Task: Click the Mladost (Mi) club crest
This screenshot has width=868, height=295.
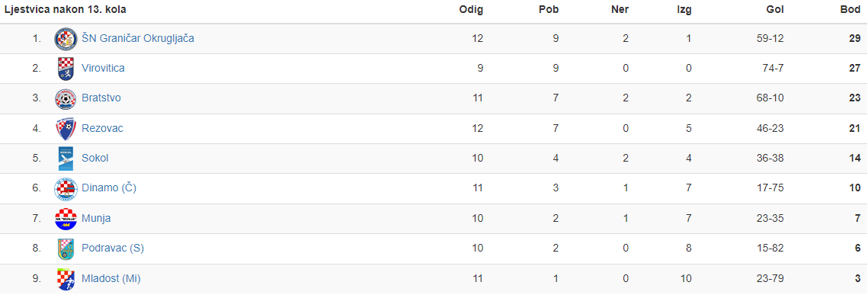Action: click(66, 279)
